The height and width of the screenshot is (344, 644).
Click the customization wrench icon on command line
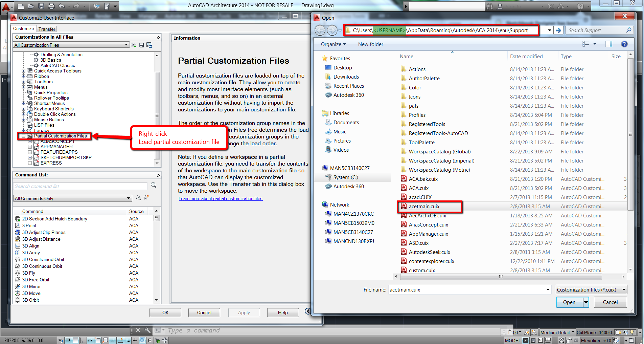coord(147,330)
